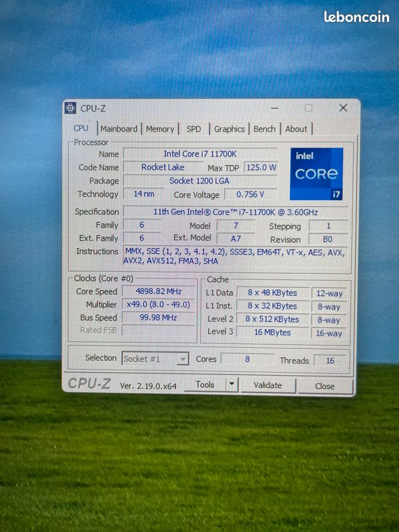Viewport: 399px width, 532px height.
Task: Click the Bus Speed value 99.98 MHz
Action: (158, 318)
